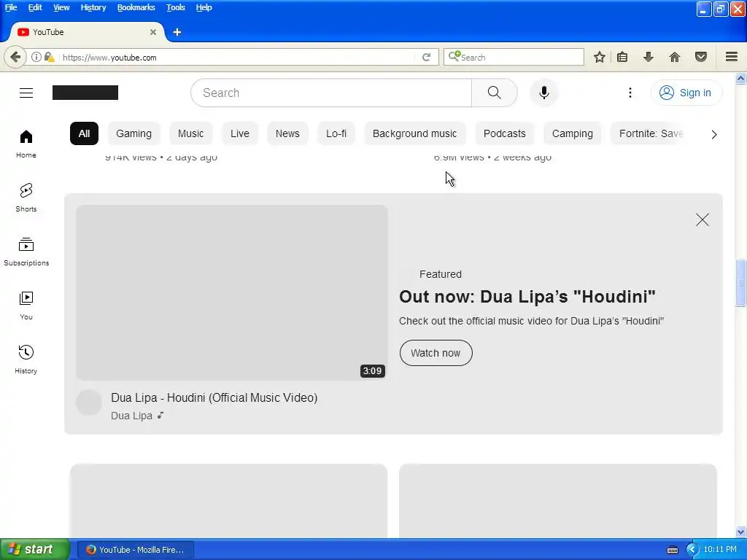747x560 pixels.
Task: Dismiss the featured Houdini promo card
Action: (702, 219)
